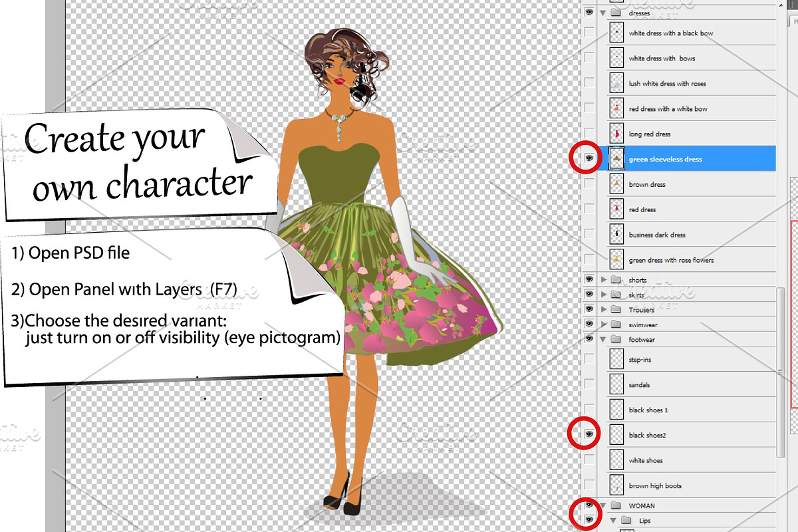This screenshot has height=532, width=798.
Task: Expand the Trousers group
Action: click(604, 309)
